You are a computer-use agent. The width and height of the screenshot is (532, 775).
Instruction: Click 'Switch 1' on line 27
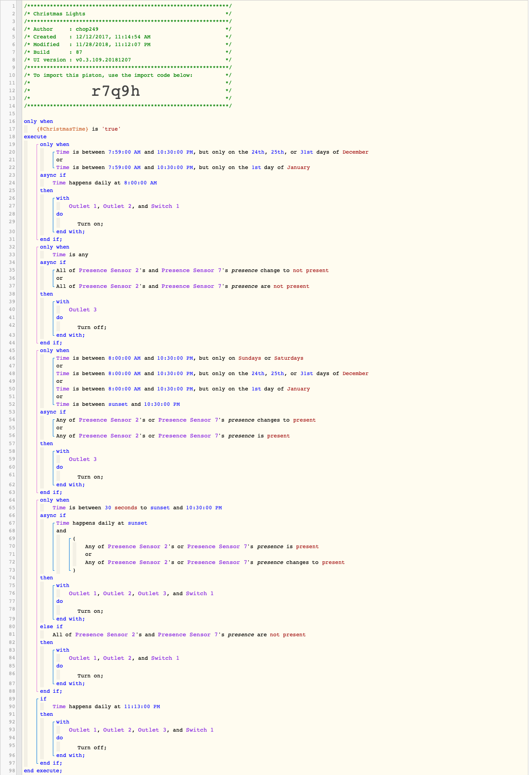pyautogui.click(x=165, y=206)
